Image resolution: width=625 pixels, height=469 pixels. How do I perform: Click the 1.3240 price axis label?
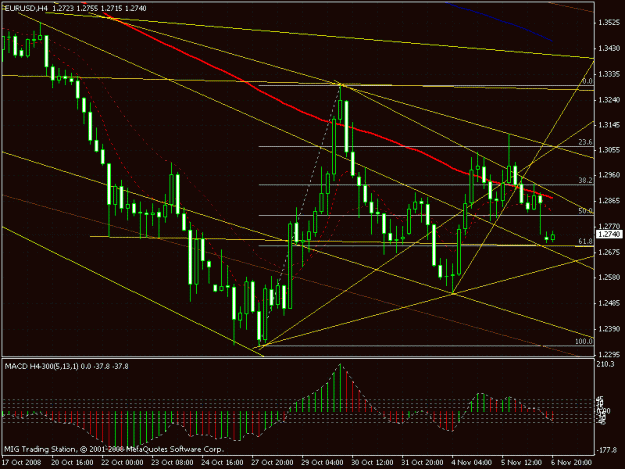[x=609, y=100]
